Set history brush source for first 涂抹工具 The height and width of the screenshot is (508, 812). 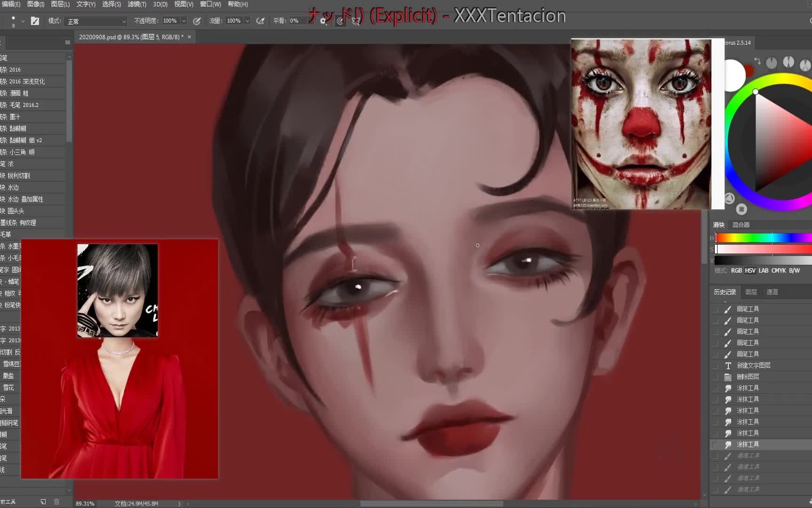(x=716, y=388)
